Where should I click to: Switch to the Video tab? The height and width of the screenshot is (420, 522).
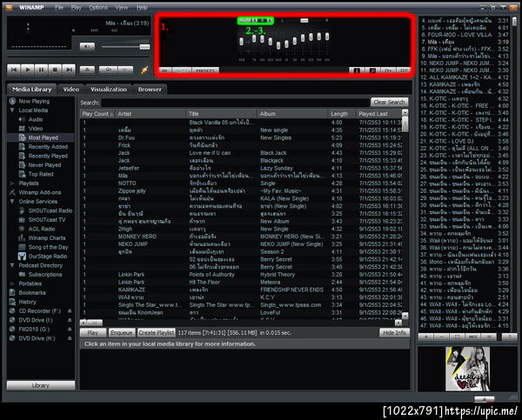pos(71,90)
